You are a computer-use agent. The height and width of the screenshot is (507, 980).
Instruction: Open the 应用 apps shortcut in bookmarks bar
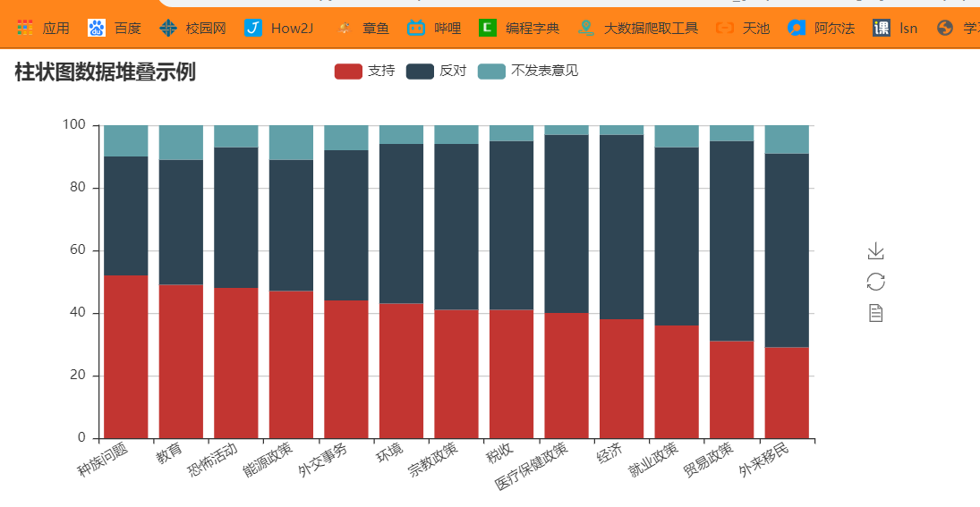point(43,28)
